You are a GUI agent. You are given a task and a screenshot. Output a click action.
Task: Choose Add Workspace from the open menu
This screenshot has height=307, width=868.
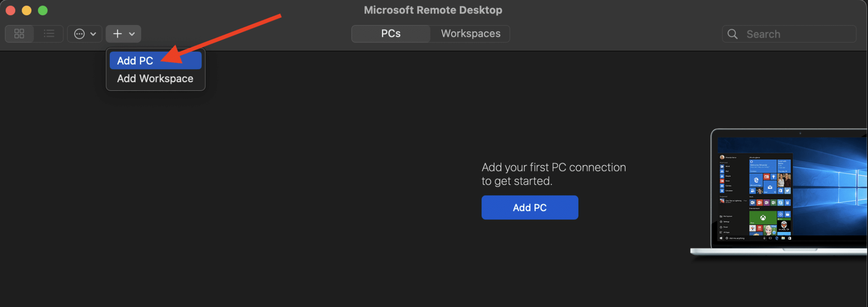click(x=155, y=78)
